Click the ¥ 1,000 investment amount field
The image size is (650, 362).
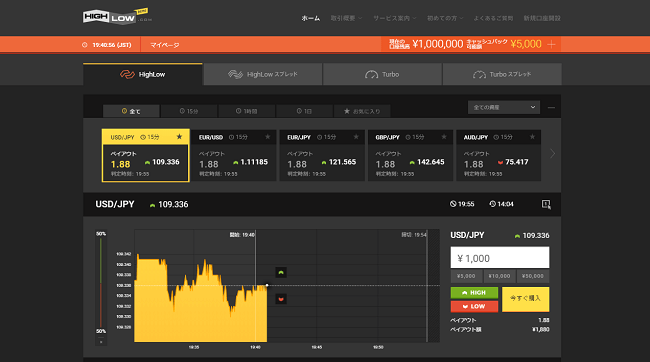[x=500, y=258]
